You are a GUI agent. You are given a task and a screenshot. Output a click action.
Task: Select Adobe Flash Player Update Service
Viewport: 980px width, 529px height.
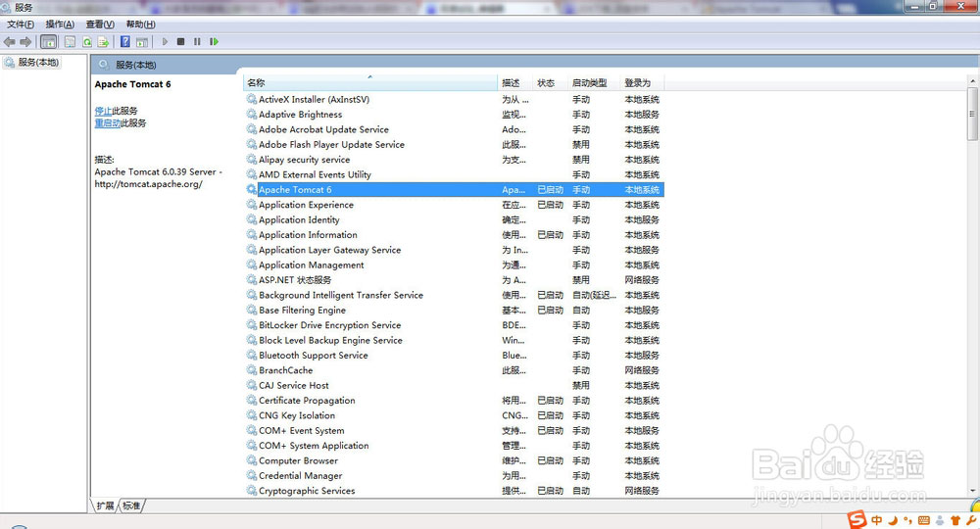pyautogui.click(x=454, y=144)
